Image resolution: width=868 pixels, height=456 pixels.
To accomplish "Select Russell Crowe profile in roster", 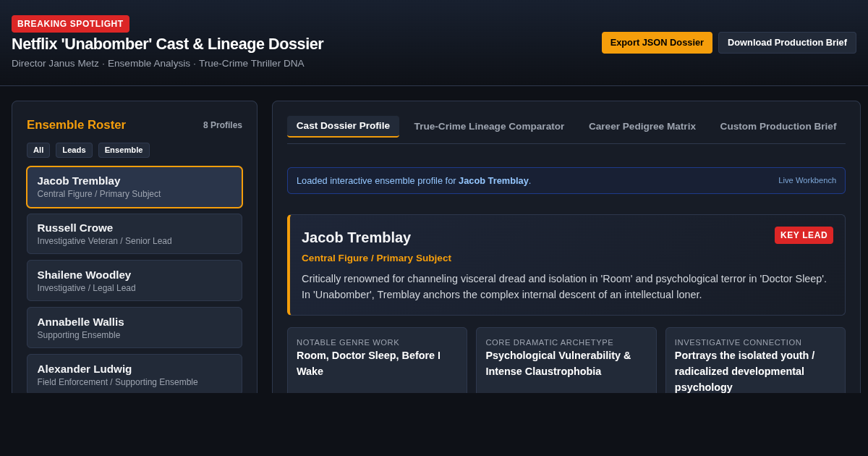I will (135, 234).
